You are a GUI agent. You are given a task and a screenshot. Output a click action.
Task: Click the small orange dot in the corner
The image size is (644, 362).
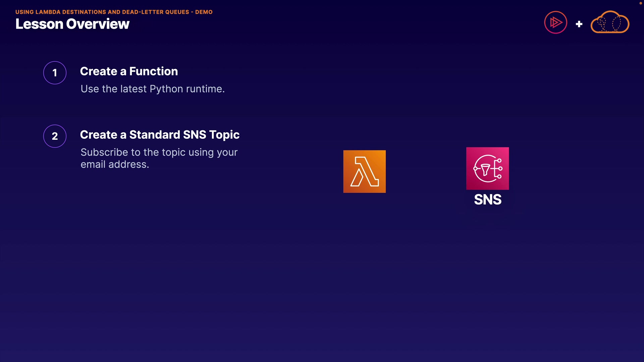click(640, 3)
